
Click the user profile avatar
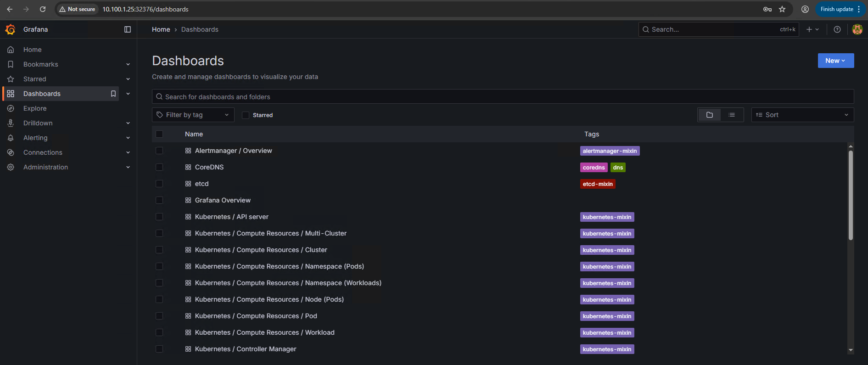pos(857,29)
